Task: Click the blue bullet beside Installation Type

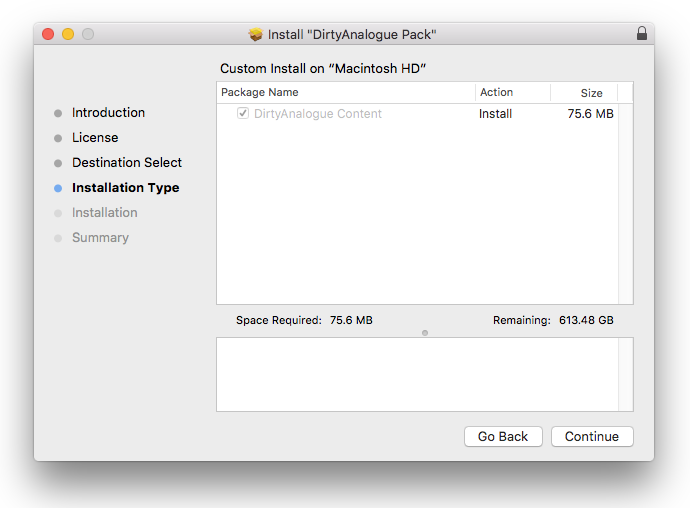Action: (58, 188)
